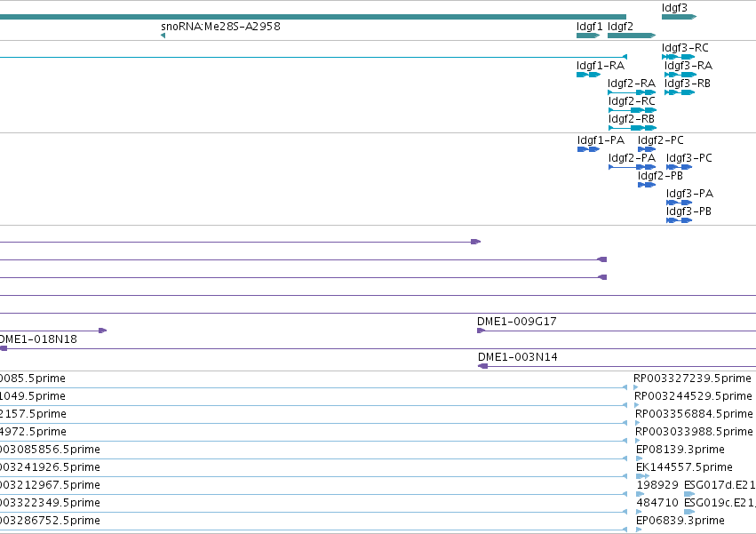Select the RP003244529.5prime feature
Screen dimensions: 756x534
pyautogui.click(x=636, y=405)
